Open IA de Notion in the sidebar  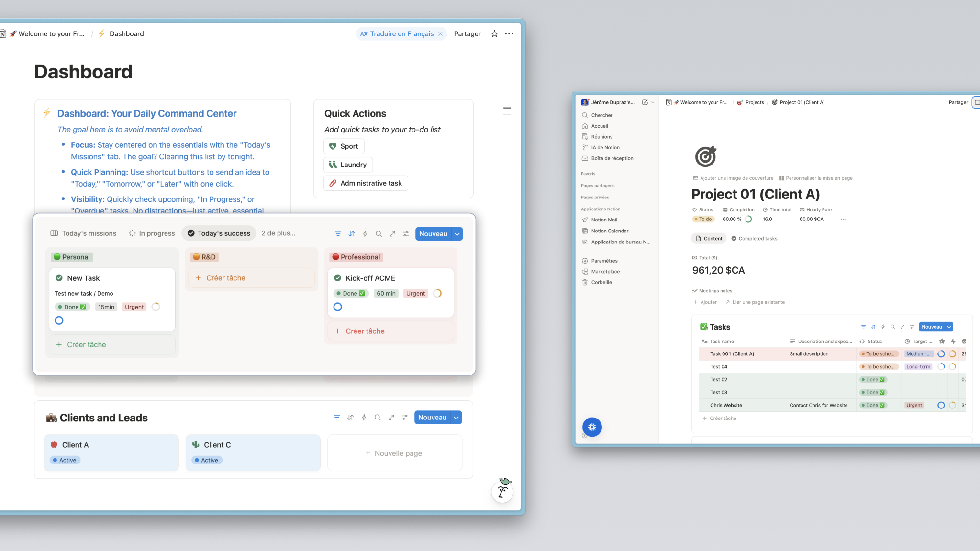pyautogui.click(x=604, y=147)
